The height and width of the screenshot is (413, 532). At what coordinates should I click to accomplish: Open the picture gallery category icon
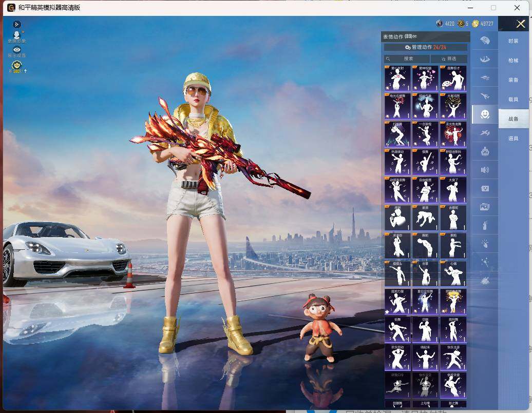click(x=485, y=206)
